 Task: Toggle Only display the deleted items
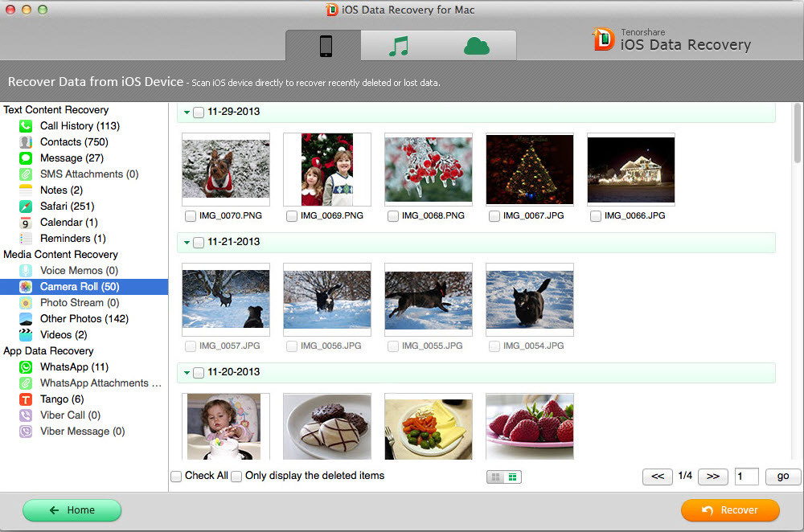pyautogui.click(x=236, y=477)
